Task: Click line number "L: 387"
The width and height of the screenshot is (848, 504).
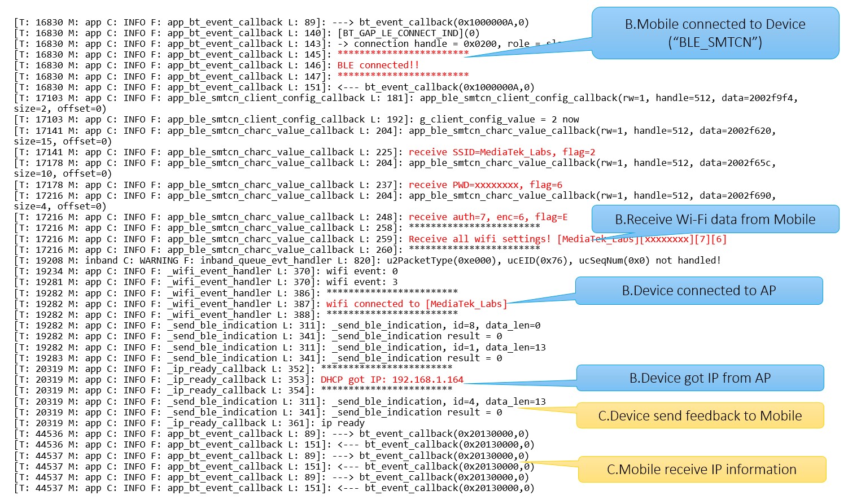Action: (x=296, y=304)
